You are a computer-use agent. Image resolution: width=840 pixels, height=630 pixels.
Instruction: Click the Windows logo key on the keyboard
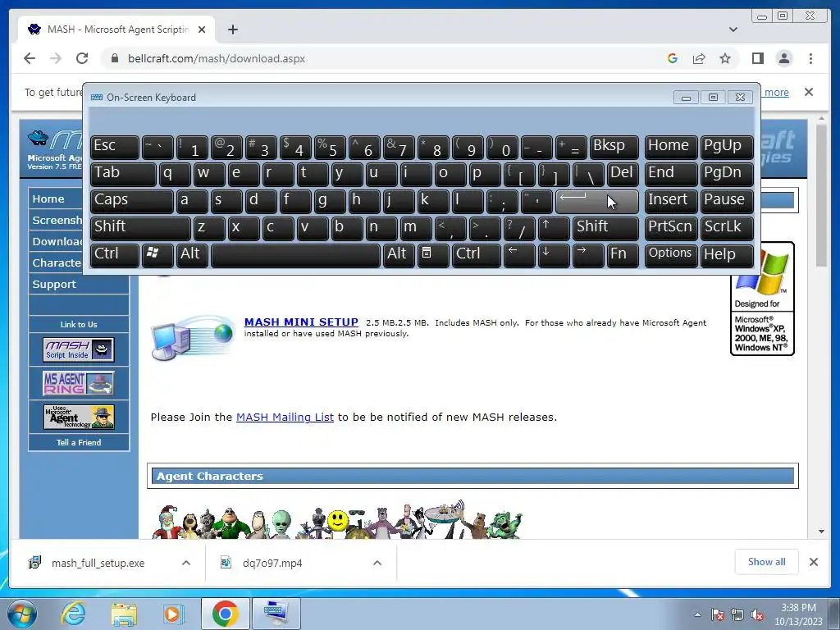coord(157,254)
